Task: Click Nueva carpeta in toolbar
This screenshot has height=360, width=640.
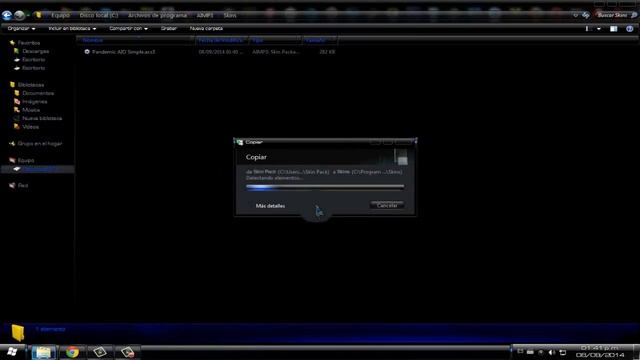Action: 206,29
